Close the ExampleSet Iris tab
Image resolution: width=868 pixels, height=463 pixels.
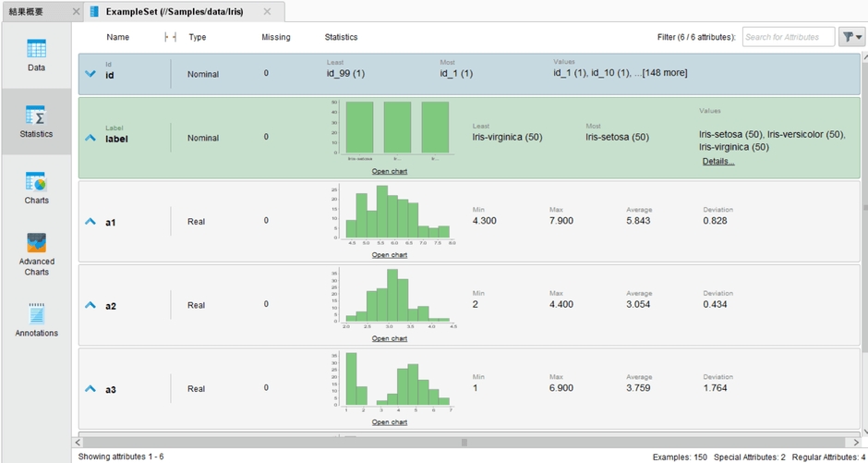click(x=268, y=11)
